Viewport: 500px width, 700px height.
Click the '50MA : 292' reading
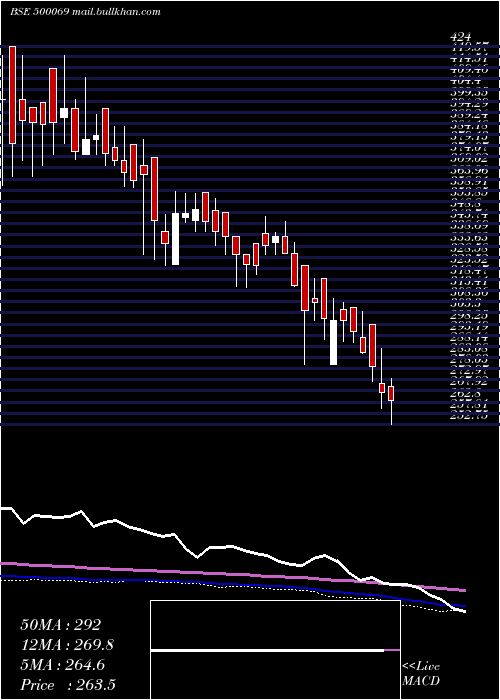61,625
